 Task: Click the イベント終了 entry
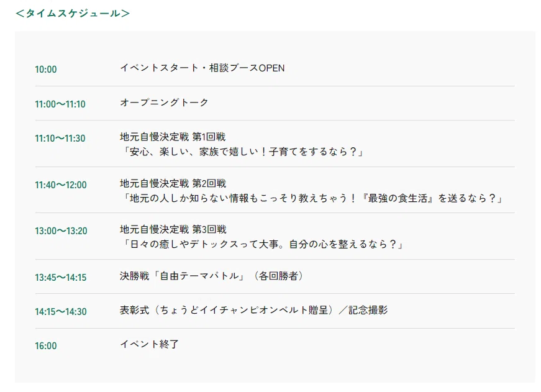point(150,344)
